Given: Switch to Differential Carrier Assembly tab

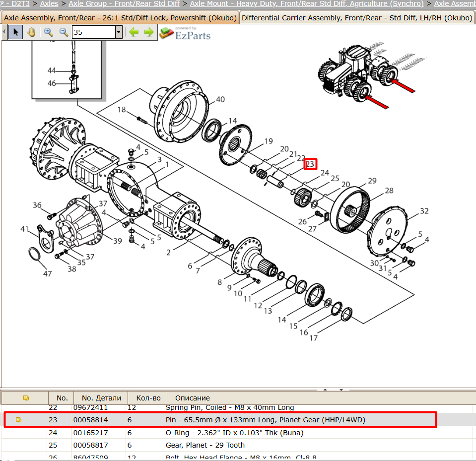Looking at the screenshot, I should 357,17.
